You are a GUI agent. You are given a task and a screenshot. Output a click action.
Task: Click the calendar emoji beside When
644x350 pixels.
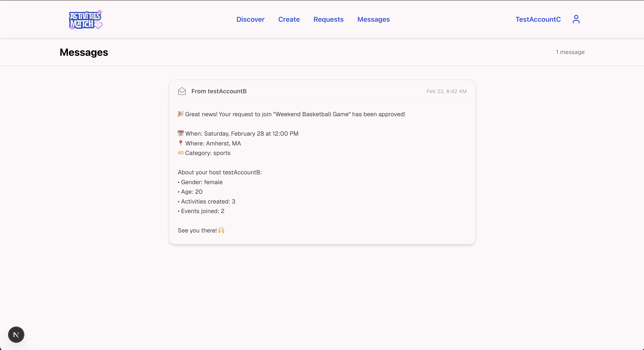[180, 133]
